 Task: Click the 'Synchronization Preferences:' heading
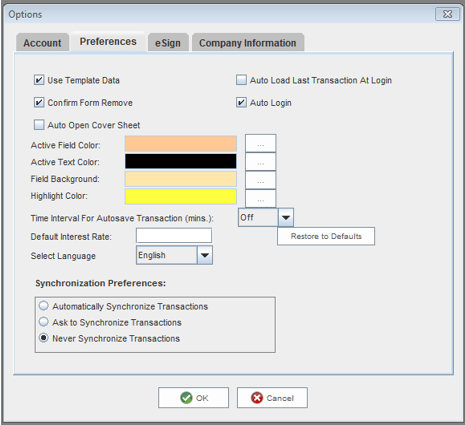101,283
